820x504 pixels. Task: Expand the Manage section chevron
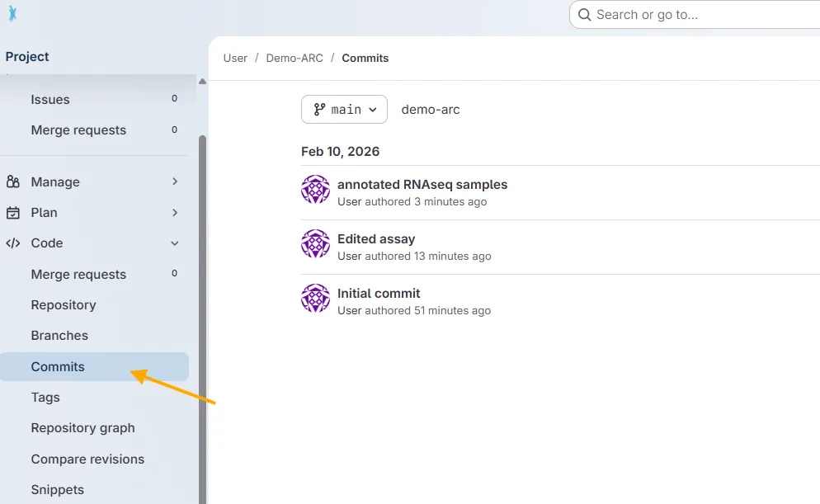(x=174, y=182)
